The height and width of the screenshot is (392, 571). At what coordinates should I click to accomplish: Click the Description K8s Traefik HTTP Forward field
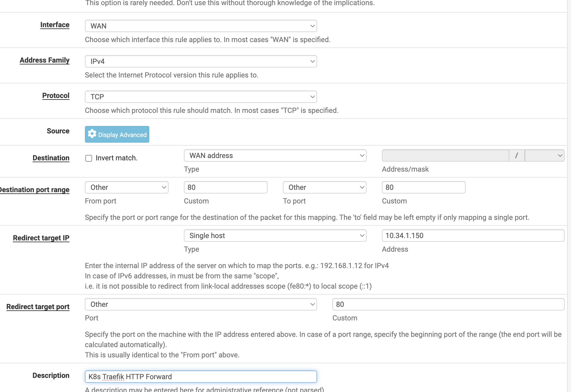click(x=201, y=377)
